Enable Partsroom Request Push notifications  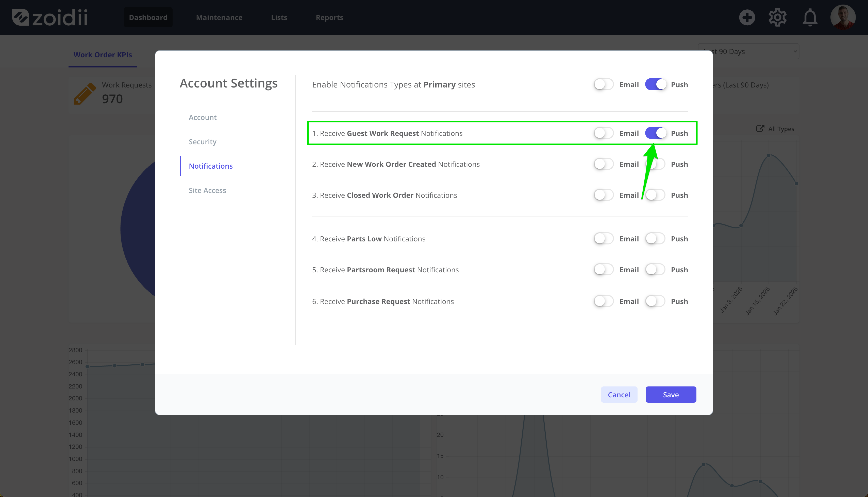point(655,270)
